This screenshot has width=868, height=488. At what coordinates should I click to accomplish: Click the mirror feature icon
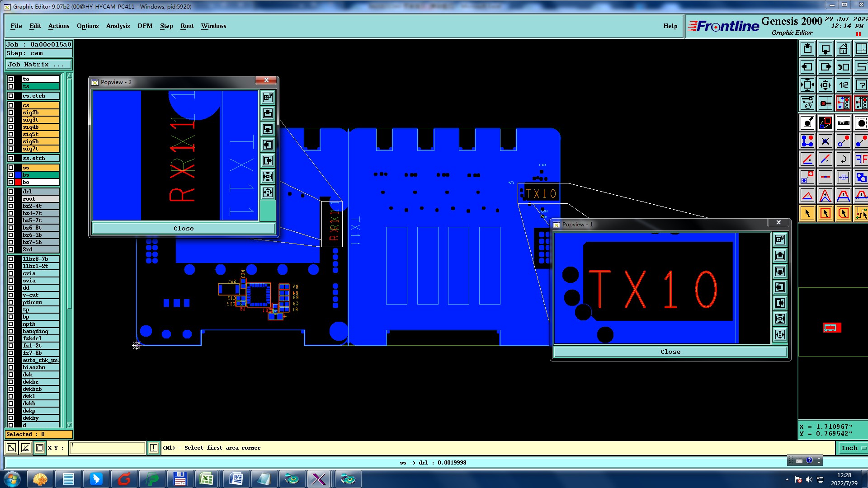(x=861, y=159)
